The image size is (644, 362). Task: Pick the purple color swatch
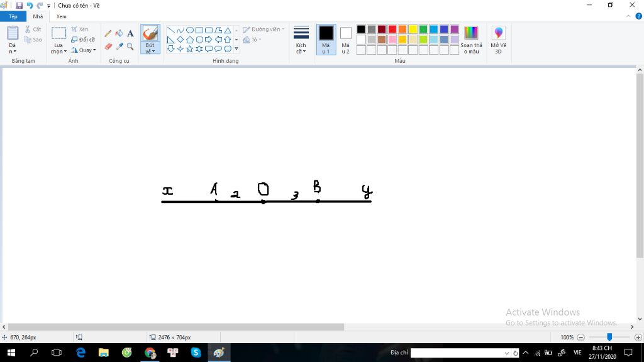pos(454,29)
